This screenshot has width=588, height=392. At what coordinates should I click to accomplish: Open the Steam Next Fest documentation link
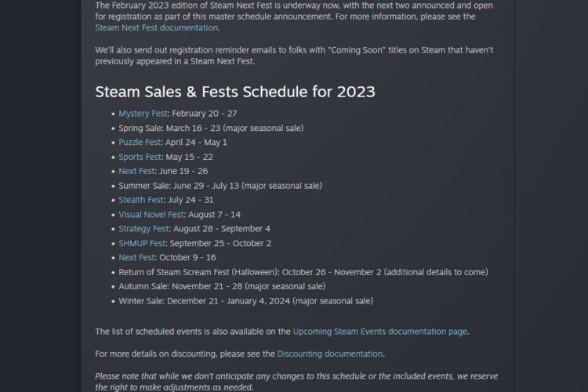[x=156, y=27]
